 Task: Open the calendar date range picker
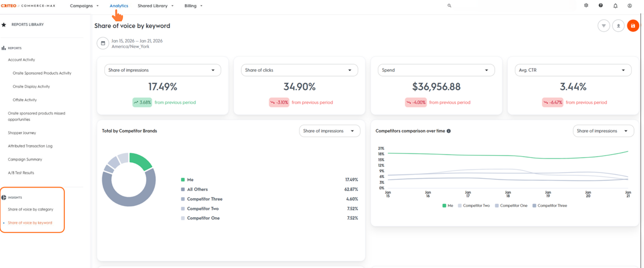coord(103,43)
